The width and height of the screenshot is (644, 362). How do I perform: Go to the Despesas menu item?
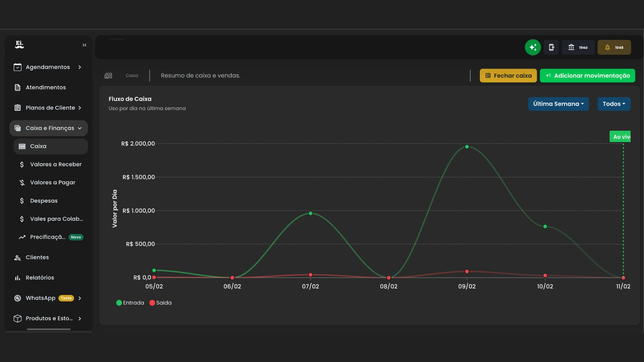tap(44, 201)
